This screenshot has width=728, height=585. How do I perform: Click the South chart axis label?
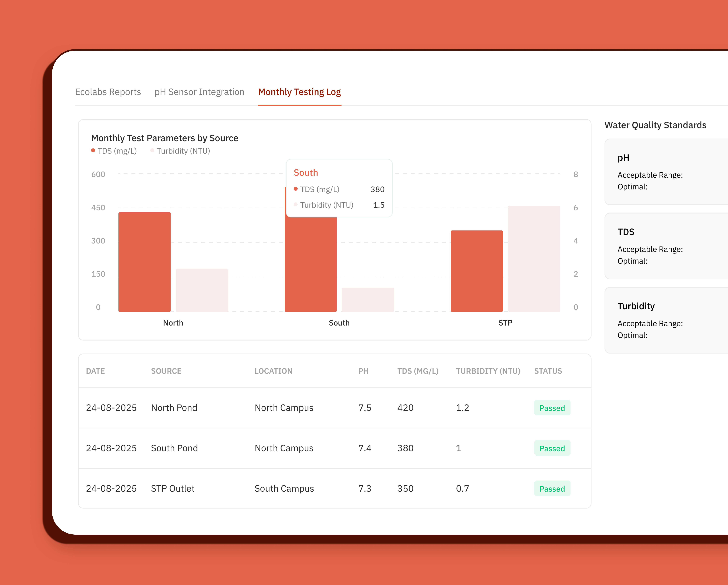(339, 323)
